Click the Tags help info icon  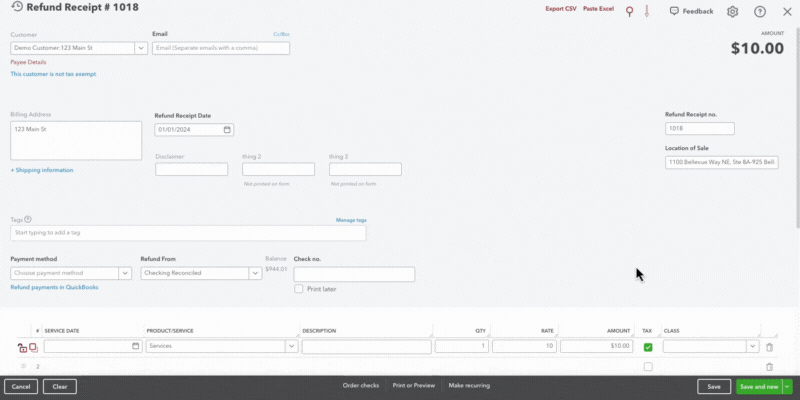click(x=28, y=219)
